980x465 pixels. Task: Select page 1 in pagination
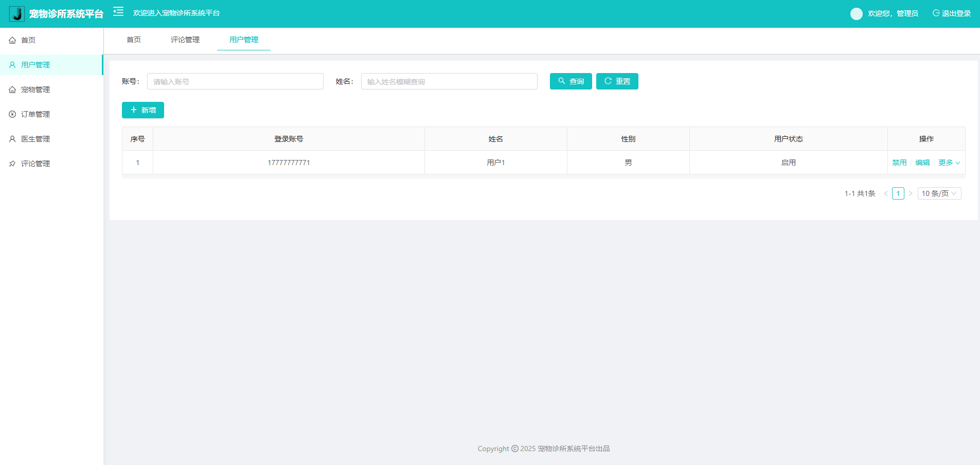(x=898, y=193)
